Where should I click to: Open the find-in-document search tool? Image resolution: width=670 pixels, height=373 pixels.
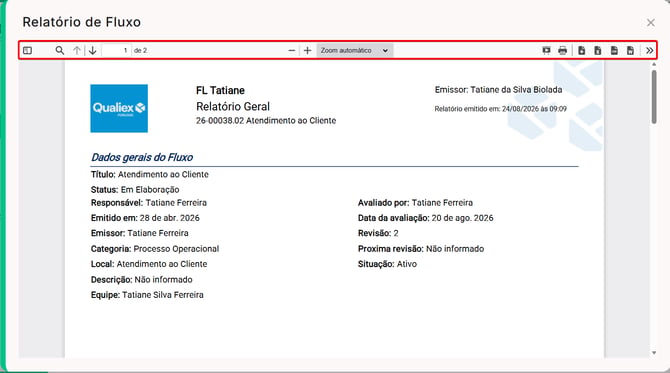pos(60,50)
